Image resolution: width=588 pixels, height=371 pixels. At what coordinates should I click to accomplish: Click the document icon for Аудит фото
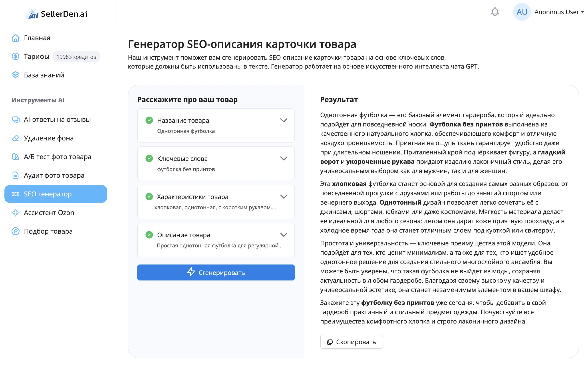[x=16, y=175]
